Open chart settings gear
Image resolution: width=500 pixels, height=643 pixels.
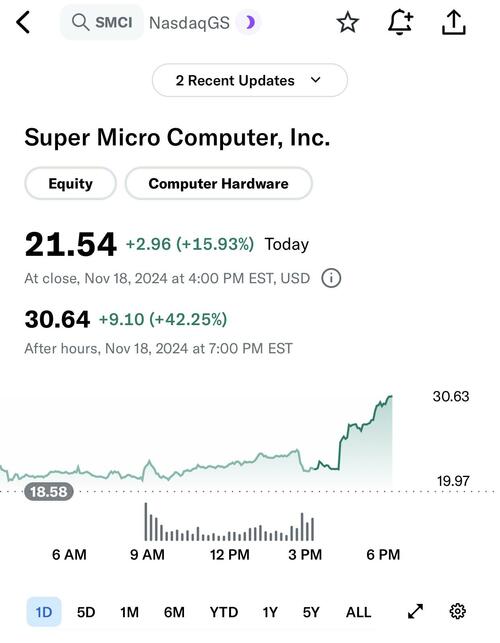[x=457, y=611]
